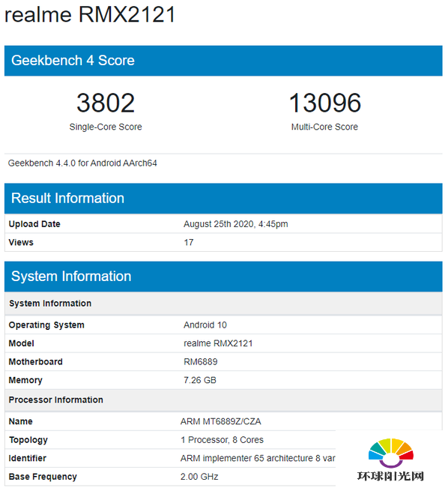Select the multi-core score 13096

[325, 103]
